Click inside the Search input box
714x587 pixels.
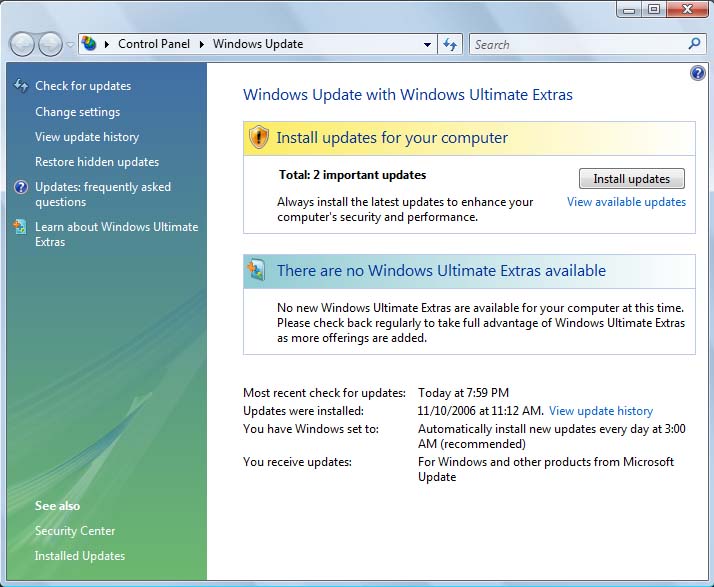pos(577,44)
